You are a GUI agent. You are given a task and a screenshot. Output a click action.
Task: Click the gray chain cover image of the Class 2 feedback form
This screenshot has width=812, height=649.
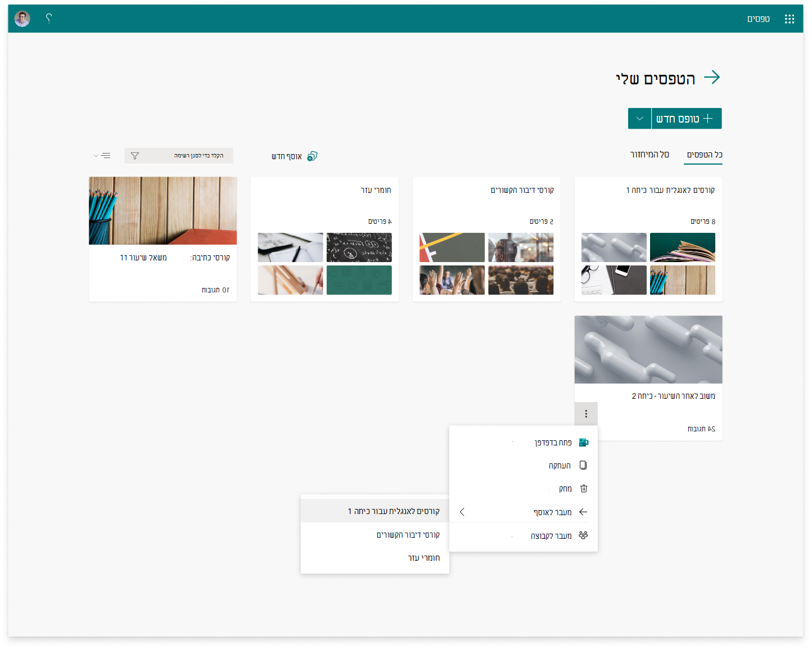coord(648,350)
